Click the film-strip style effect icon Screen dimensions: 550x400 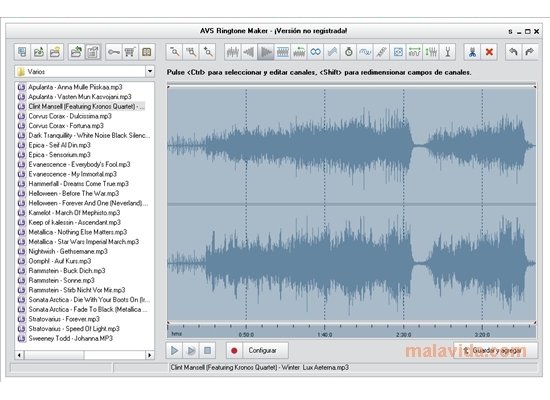click(282, 52)
